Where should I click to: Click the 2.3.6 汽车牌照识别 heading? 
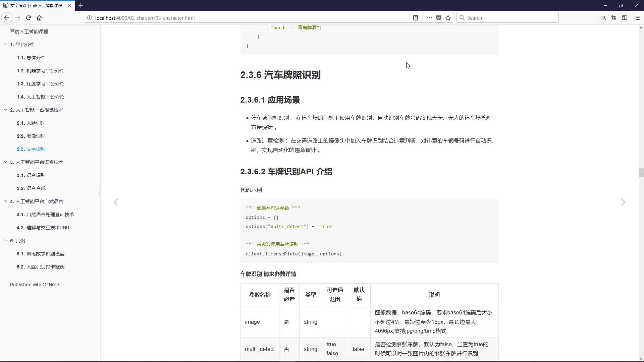coord(280,75)
